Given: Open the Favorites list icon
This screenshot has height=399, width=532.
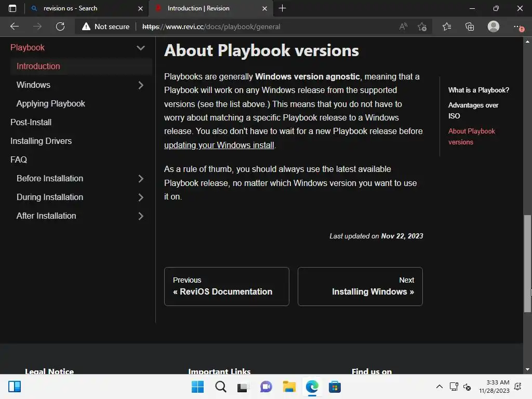Looking at the screenshot, I should click(x=447, y=26).
